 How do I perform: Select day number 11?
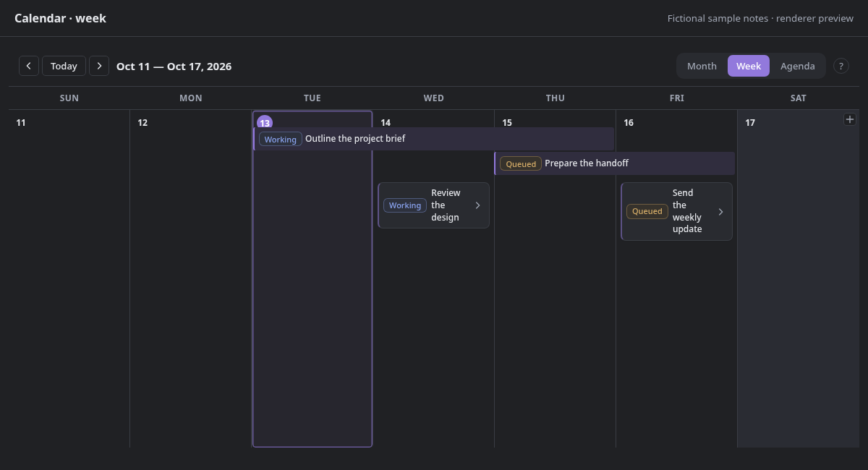21,123
